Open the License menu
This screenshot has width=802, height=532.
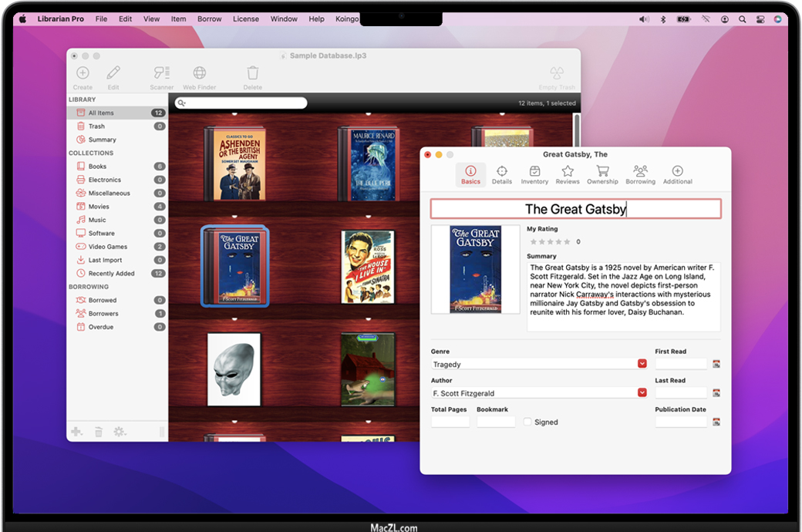pos(246,19)
